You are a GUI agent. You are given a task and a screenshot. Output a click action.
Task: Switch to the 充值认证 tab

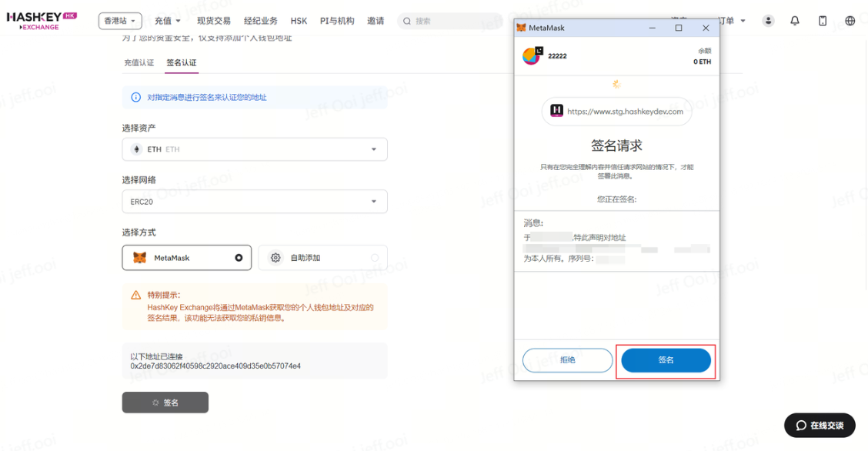tap(139, 62)
